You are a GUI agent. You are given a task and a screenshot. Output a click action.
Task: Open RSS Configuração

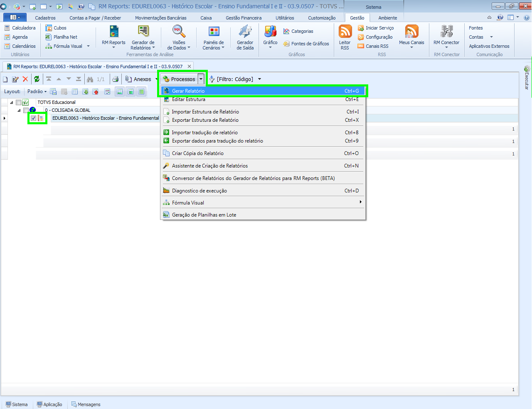[375, 37]
